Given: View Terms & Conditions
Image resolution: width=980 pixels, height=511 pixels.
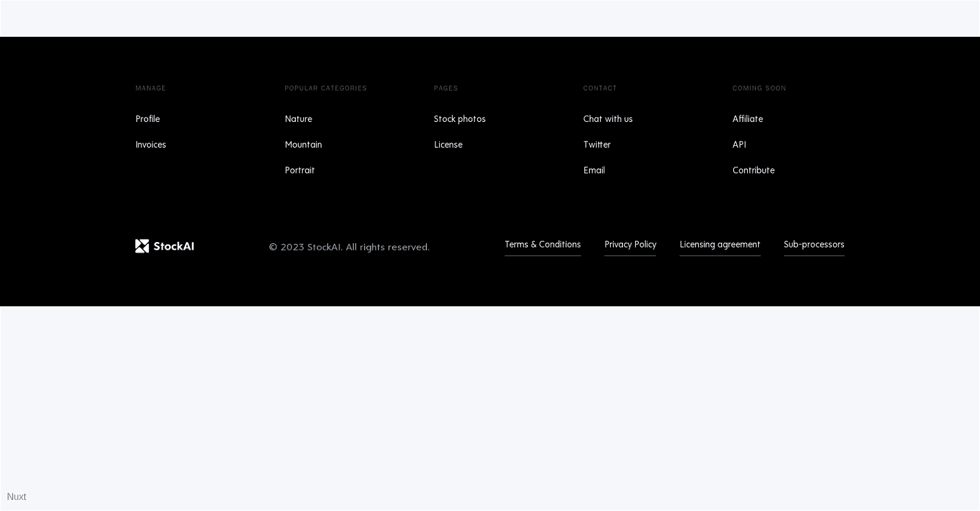Looking at the screenshot, I should tap(542, 244).
